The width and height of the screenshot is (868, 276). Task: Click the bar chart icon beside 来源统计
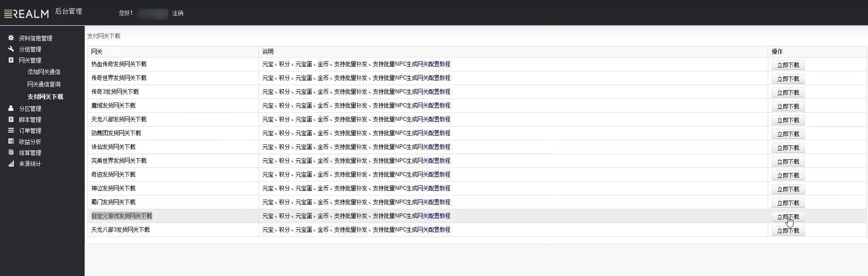(11, 163)
